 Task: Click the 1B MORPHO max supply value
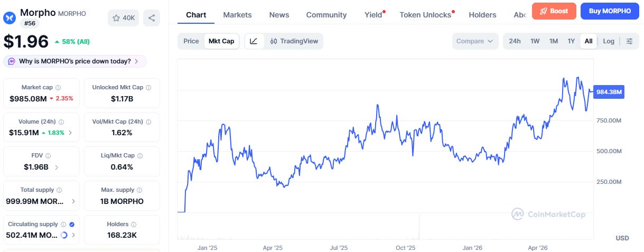point(122,201)
